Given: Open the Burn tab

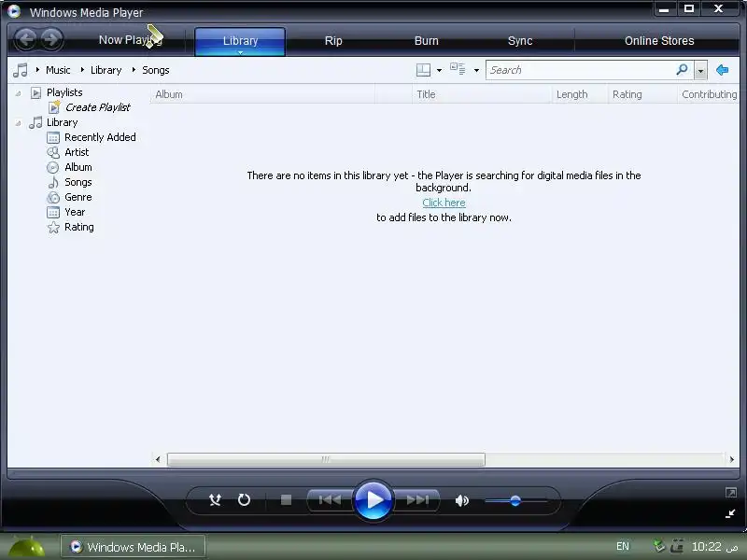Looking at the screenshot, I should [x=427, y=41].
